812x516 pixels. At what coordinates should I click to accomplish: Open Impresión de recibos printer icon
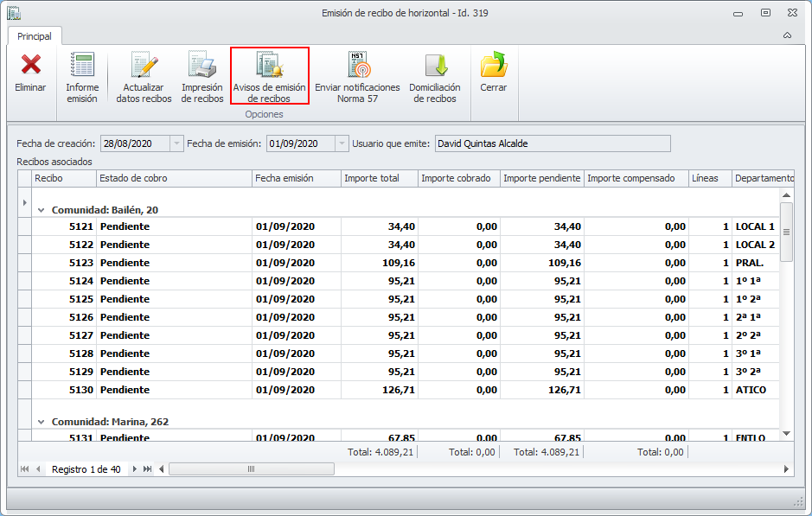tap(202, 66)
